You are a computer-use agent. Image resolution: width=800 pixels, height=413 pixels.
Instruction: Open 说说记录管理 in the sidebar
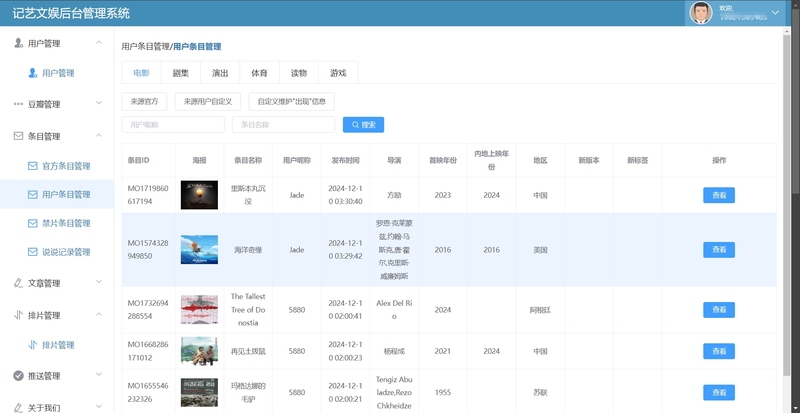(66, 252)
